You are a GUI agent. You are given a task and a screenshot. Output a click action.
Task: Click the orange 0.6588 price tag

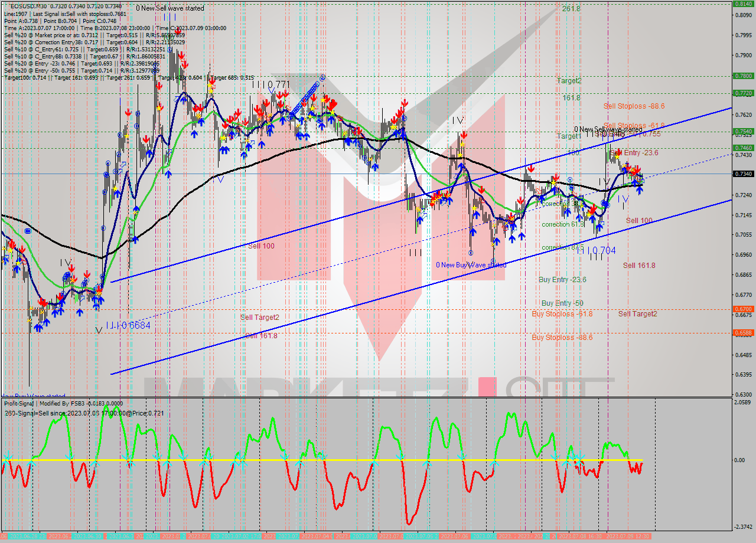pyautogui.click(x=742, y=332)
